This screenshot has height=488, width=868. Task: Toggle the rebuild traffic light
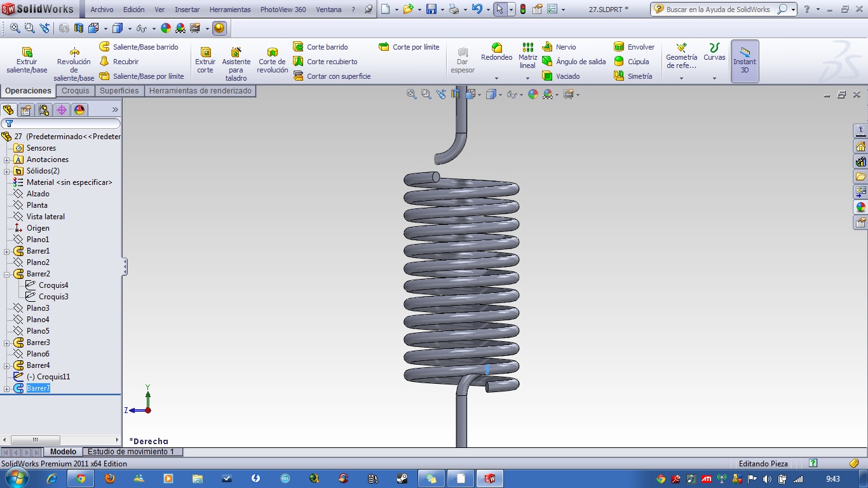(x=523, y=10)
